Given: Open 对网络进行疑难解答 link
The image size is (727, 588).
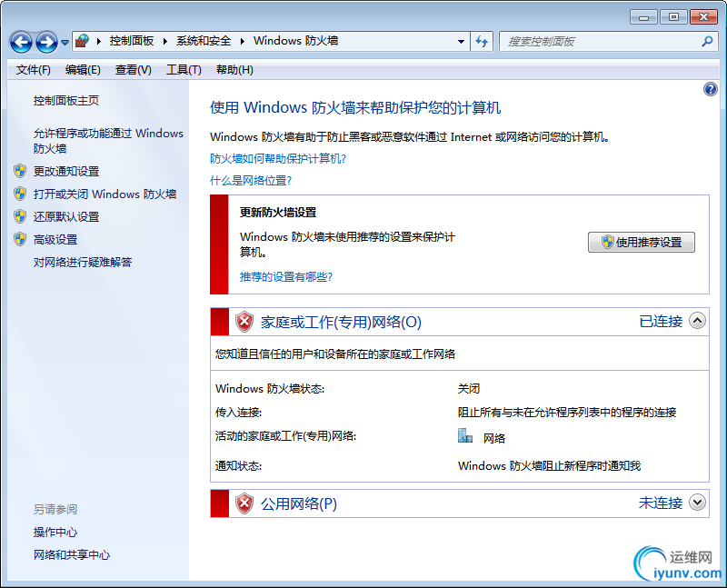Looking at the screenshot, I should click(83, 262).
